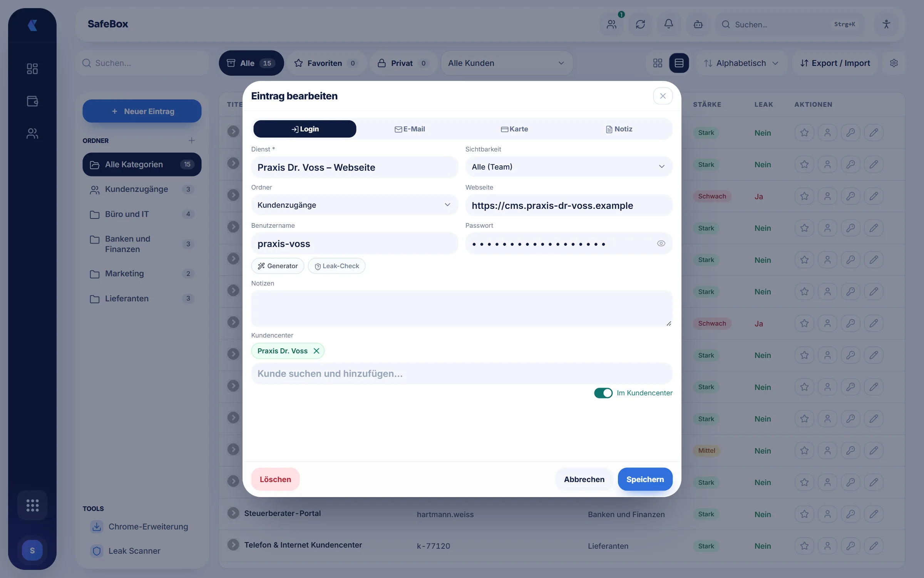This screenshot has width=924, height=578.
Task: Toggle the Im Kundencenter switch
Action: 603,393
